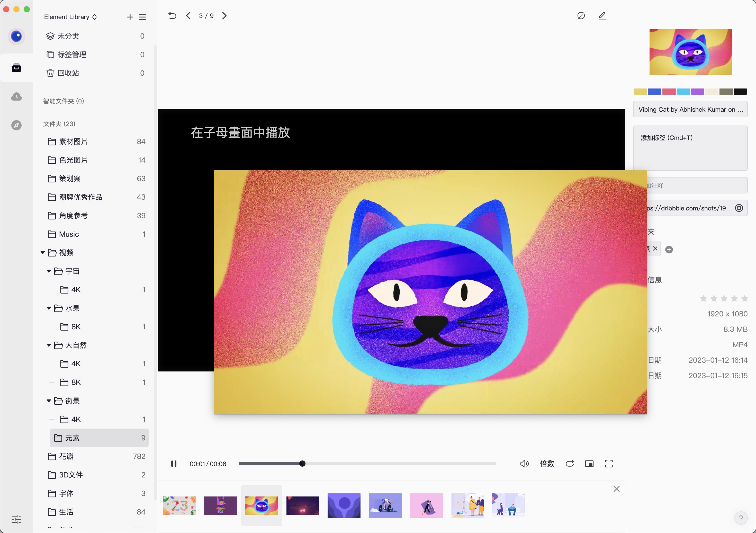The width and height of the screenshot is (756, 533).
Task: Open 标签管理 tag management
Action: (x=96, y=54)
